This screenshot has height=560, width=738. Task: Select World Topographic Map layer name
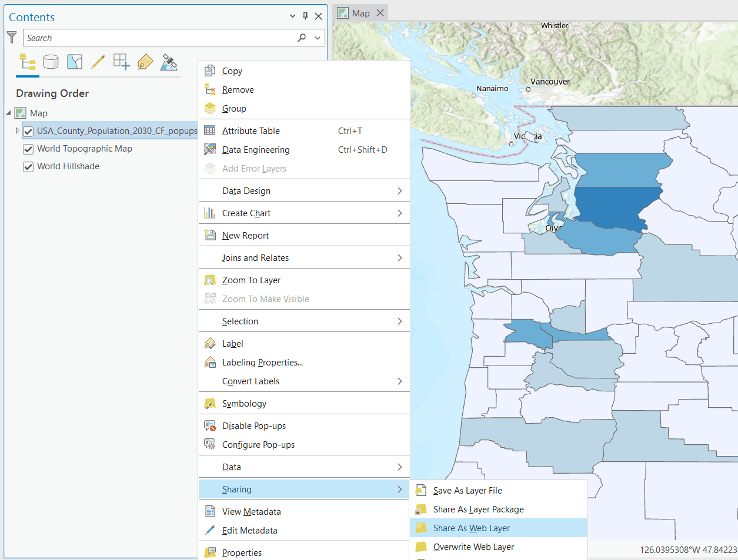point(85,149)
